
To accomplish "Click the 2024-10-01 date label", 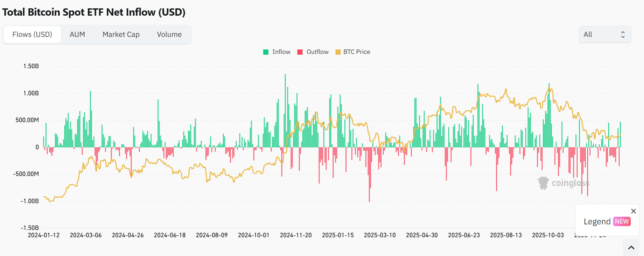I will coord(254,235).
